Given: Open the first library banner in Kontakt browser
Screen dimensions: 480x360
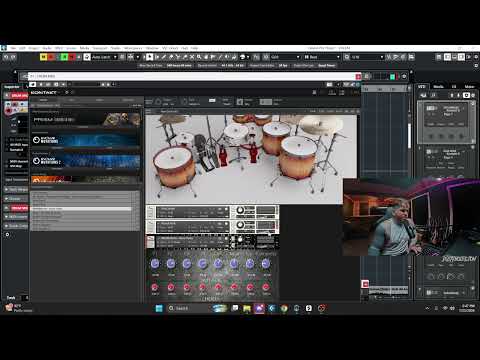Looking at the screenshot, I should (86, 120).
